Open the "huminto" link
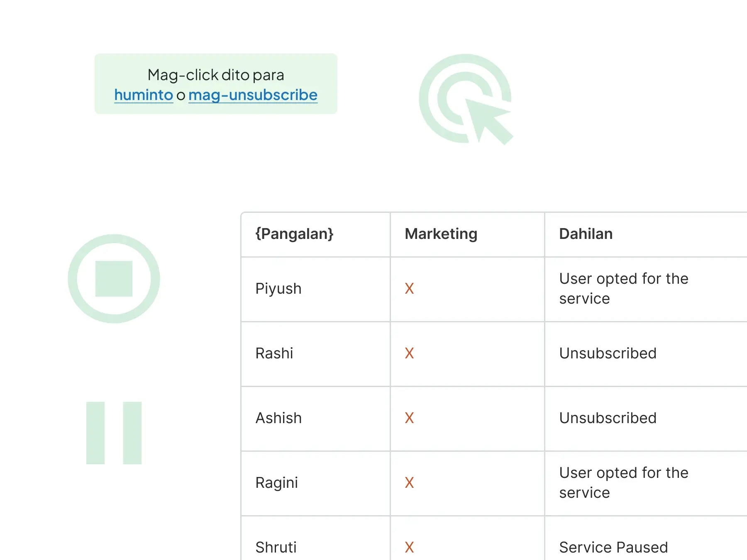Screen dimensions: 747x560 pyautogui.click(x=144, y=95)
